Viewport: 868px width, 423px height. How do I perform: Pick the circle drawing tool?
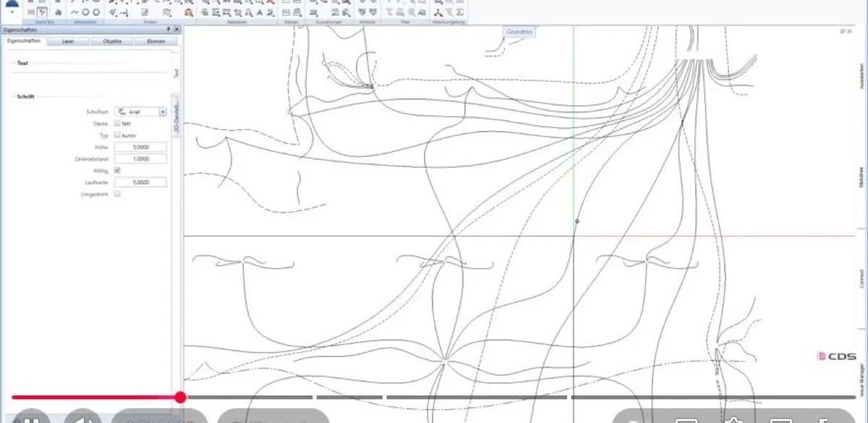click(85, 12)
